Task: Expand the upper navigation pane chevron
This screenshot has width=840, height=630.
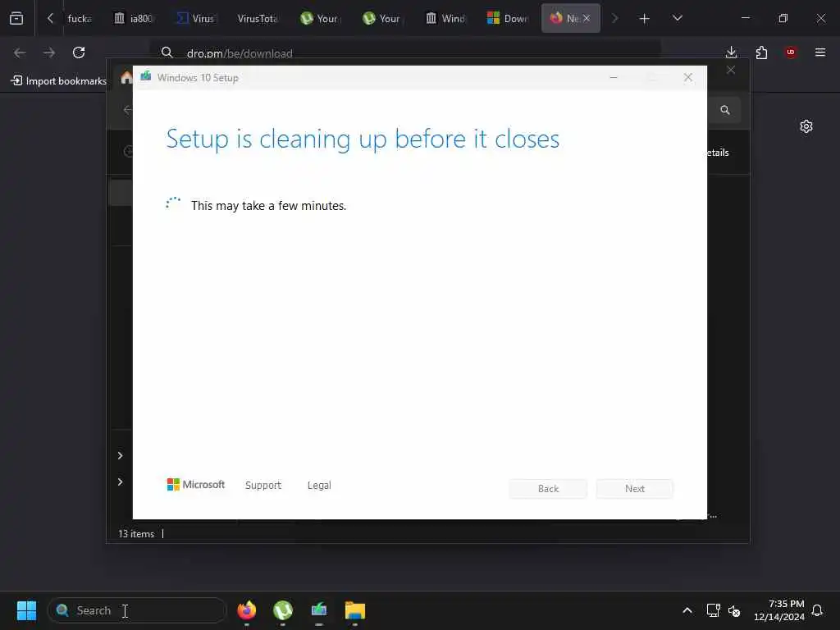Action: tap(120, 455)
